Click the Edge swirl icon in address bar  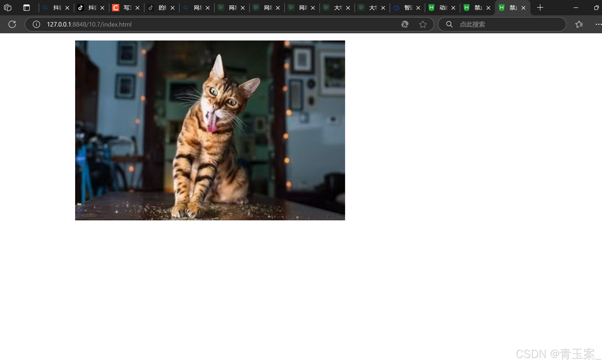[405, 24]
